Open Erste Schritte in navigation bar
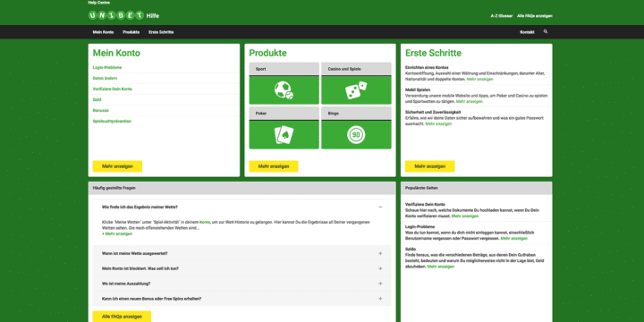This screenshot has height=322, width=644. click(161, 32)
